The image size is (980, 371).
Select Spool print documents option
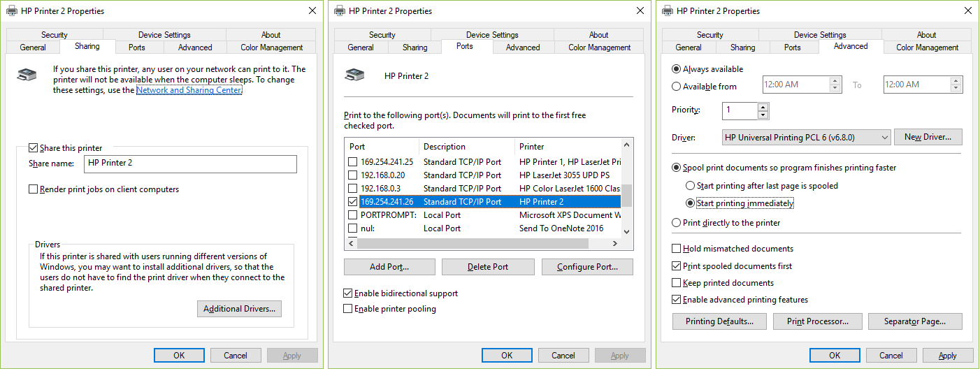676,168
